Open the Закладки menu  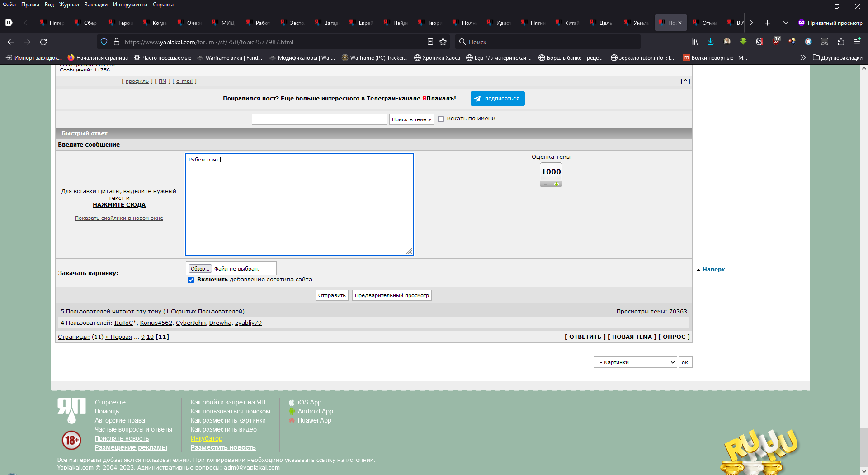(96, 5)
